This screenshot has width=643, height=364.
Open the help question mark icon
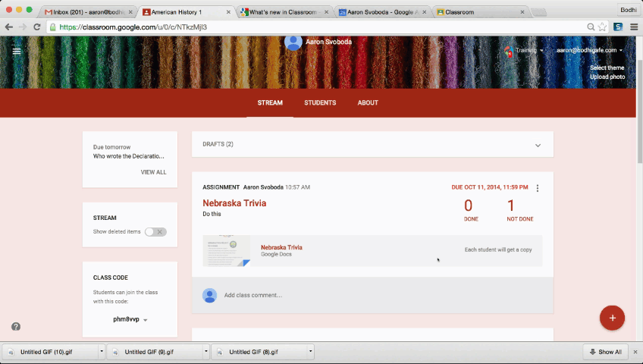point(16,326)
